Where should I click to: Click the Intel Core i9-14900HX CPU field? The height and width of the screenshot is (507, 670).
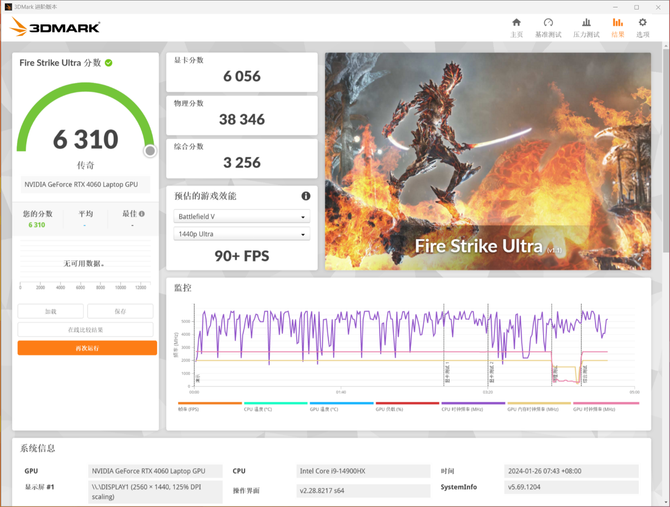coord(363,471)
